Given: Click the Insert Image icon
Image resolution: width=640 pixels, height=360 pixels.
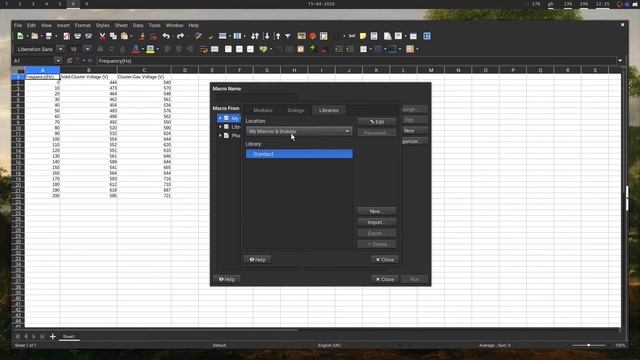Looking at the screenshot, I should 301,36.
